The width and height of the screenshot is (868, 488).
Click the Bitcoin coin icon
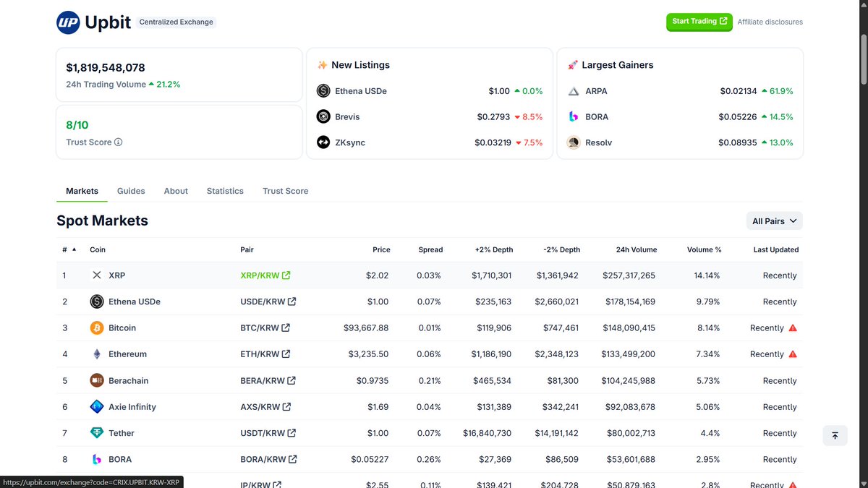[x=97, y=328]
